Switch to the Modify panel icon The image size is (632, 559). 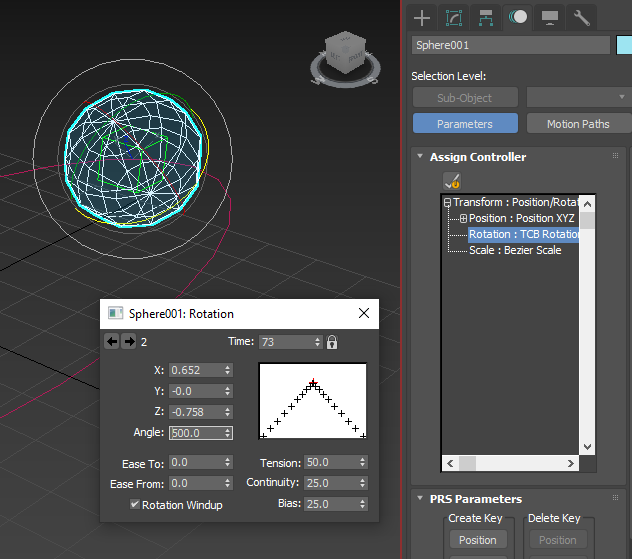coord(454,17)
